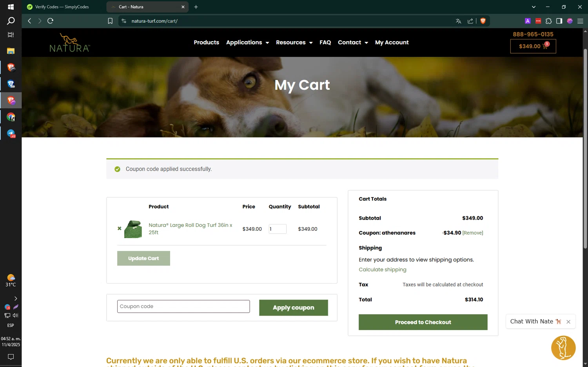Open the Chat With Nate bubble
The height and width of the screenshot is (367, 588).
click(x=535, y=321)
